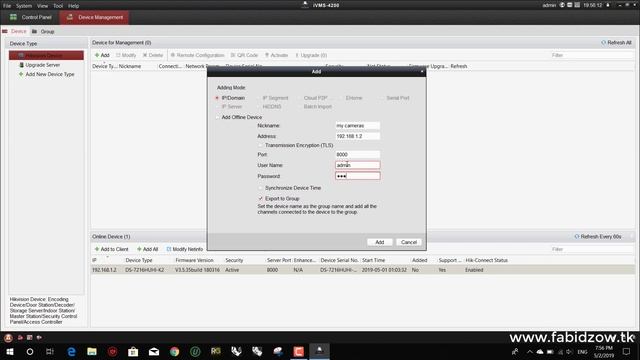The width and height of the screenshot is (640, 360).
Task: Select Hikvision Device in Device Type tree
Action: 46,55
